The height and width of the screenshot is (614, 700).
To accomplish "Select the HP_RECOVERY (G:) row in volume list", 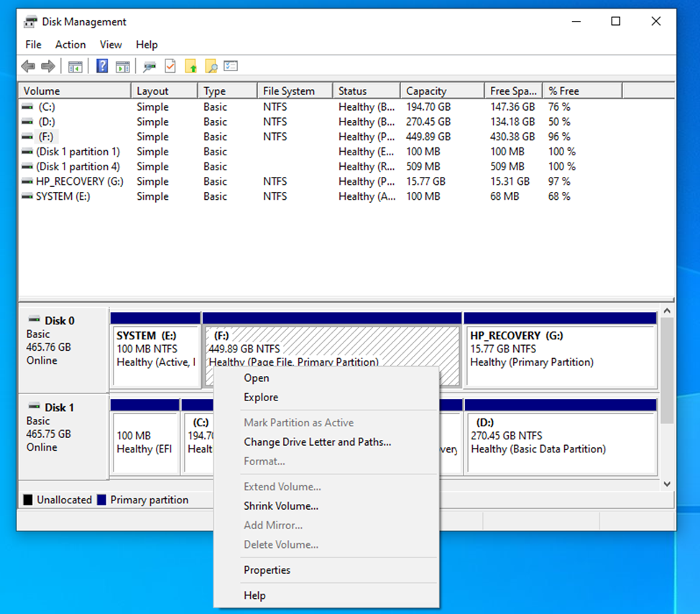I will point(79,182).
